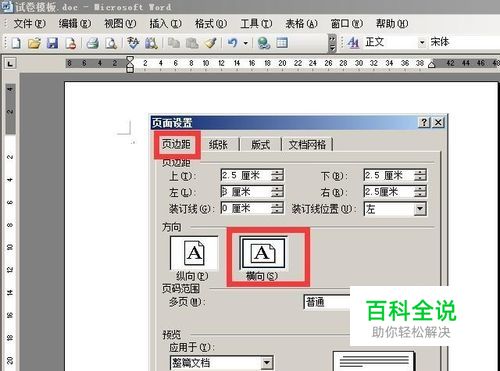Open the Styles and Formatting pane icon
The image size is (500, 371).
[x=353, y=43]
